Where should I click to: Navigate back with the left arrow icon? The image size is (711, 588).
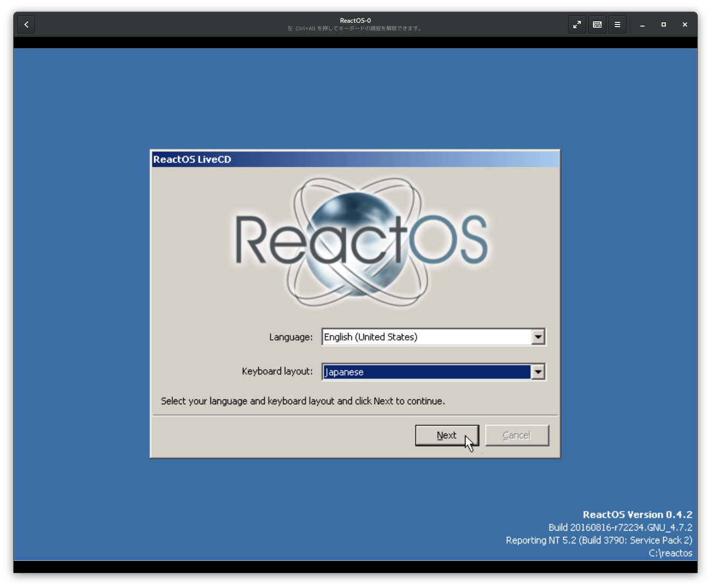click(26, 24)
